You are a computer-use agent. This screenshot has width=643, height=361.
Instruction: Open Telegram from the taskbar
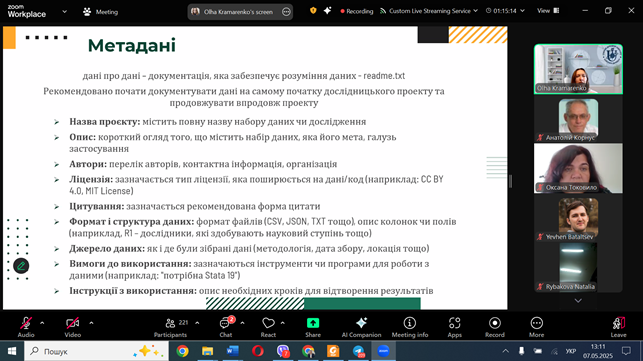(x=358, y=351)
